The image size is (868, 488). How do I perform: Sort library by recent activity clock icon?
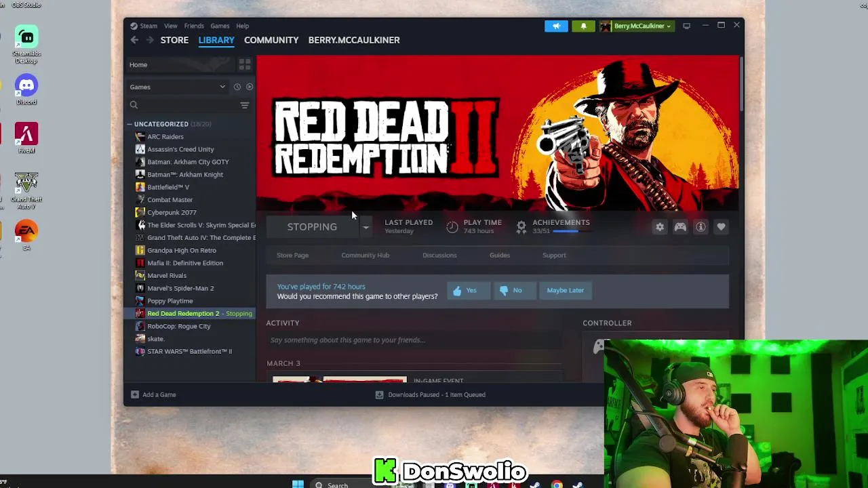[x=237, y=87]
